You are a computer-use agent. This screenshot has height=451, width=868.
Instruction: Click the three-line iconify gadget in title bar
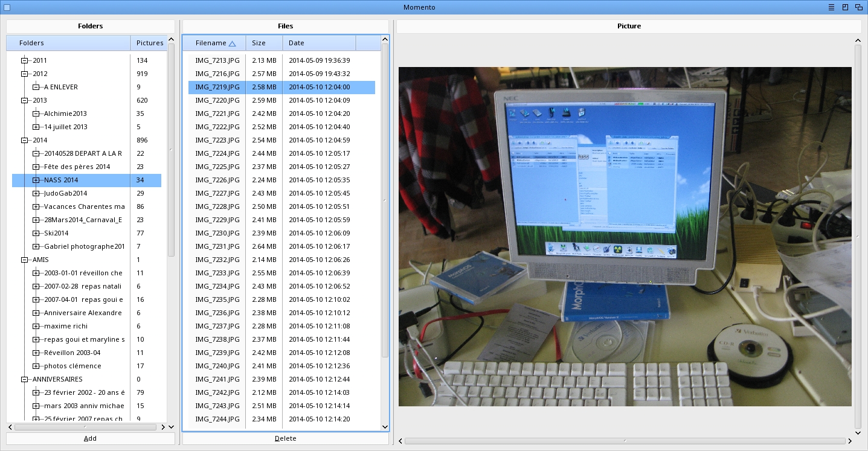coord(832,7)
